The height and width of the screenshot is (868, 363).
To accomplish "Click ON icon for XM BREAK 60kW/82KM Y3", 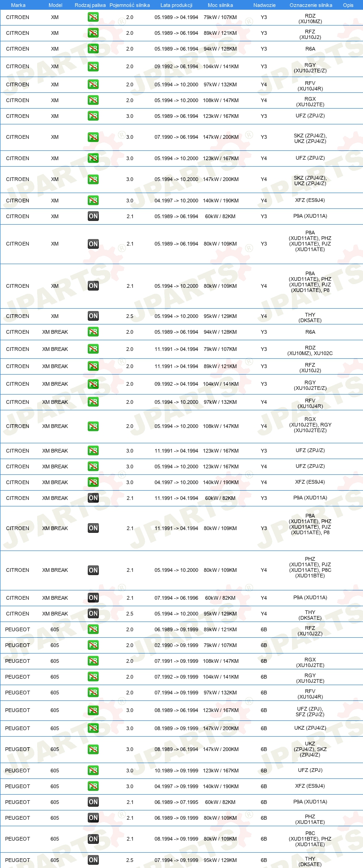I will [93, 498].
